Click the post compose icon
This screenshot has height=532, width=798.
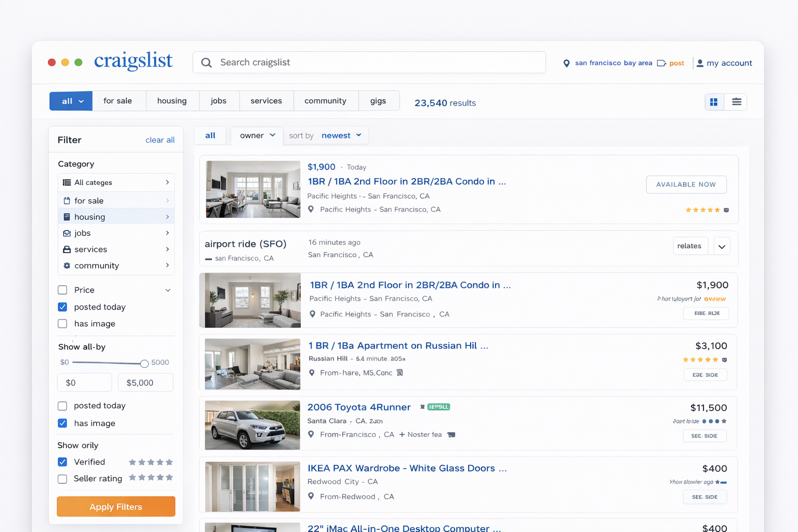coord(661,63)
